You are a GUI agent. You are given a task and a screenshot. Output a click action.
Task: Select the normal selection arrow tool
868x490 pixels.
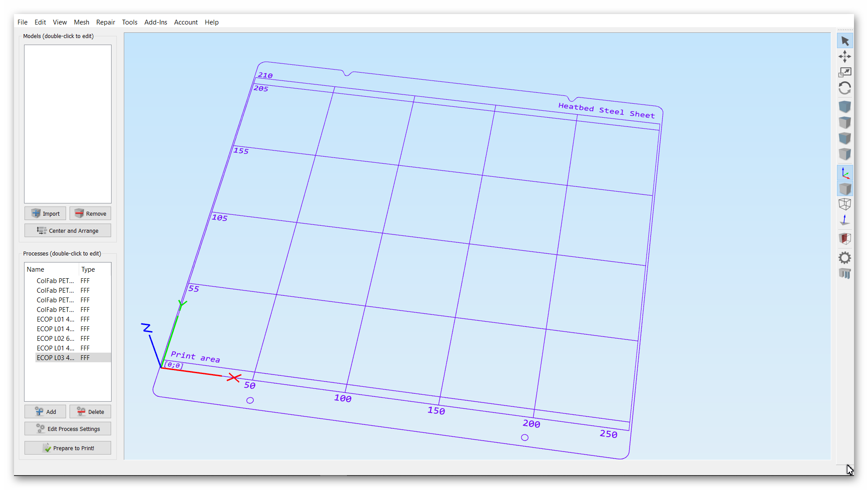(845, 41)
